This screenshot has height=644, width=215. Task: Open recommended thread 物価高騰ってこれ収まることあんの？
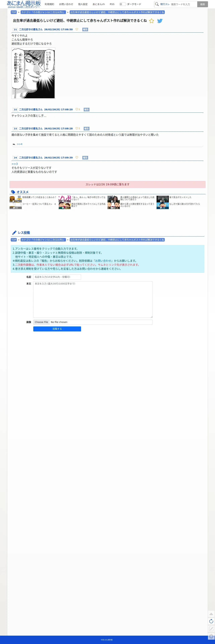coord(39,197)
